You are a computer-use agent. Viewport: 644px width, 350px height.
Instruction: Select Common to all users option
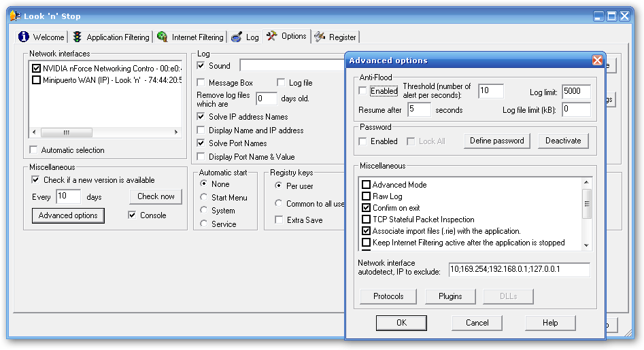pyautogui.click(x=278, y=203)
